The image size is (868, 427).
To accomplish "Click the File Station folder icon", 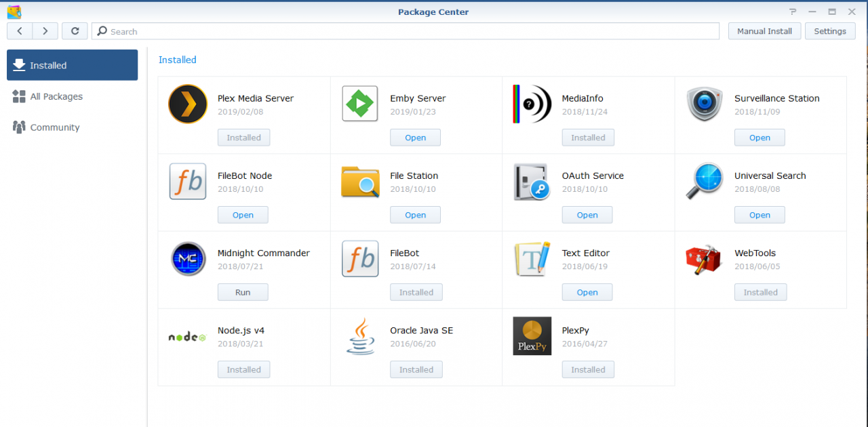I will 359,181.
